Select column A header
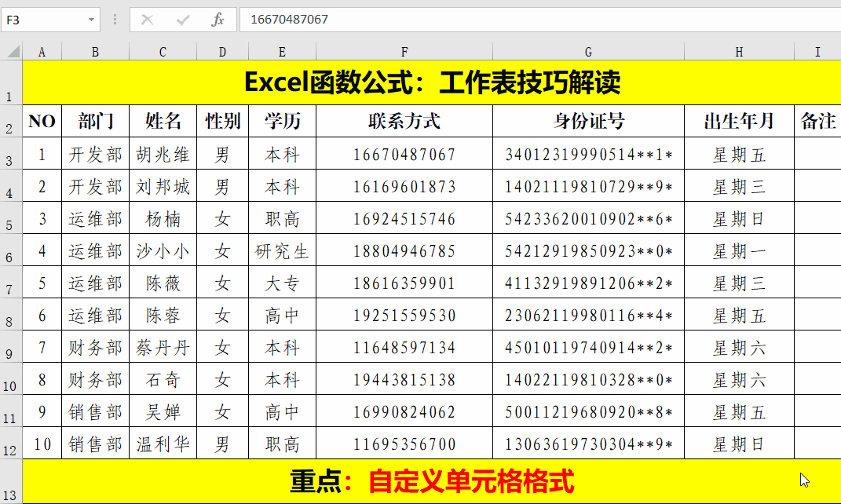Viewport: 841px width, 504px height. [x=42, y=52]
